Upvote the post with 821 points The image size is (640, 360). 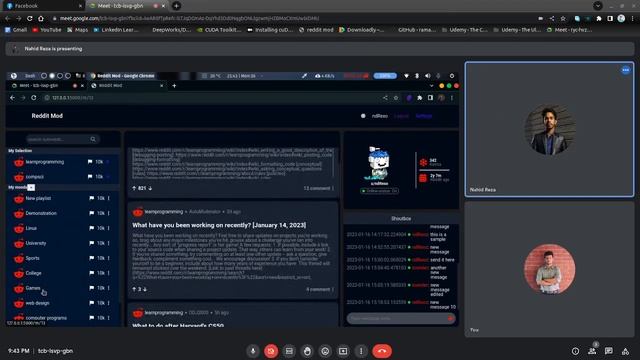(x=134, y=188)
